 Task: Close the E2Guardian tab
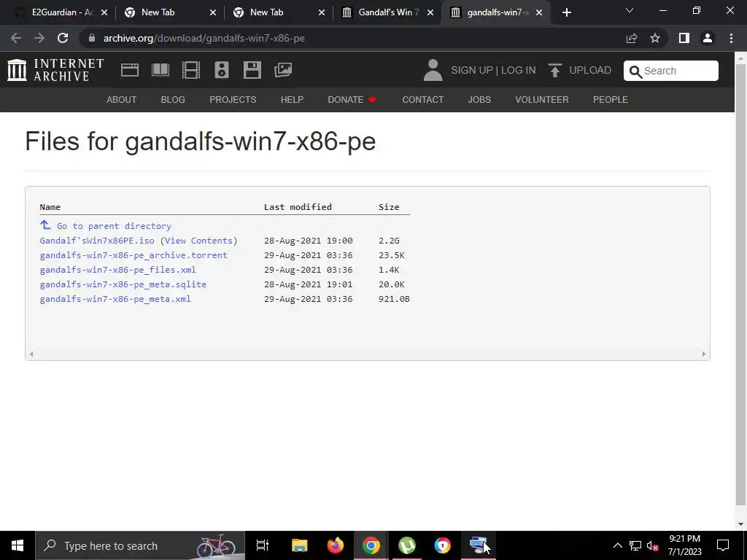104,12
